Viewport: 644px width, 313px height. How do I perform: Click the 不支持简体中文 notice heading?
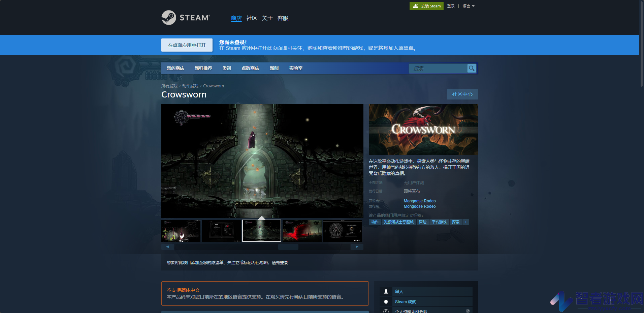[183, 290]
